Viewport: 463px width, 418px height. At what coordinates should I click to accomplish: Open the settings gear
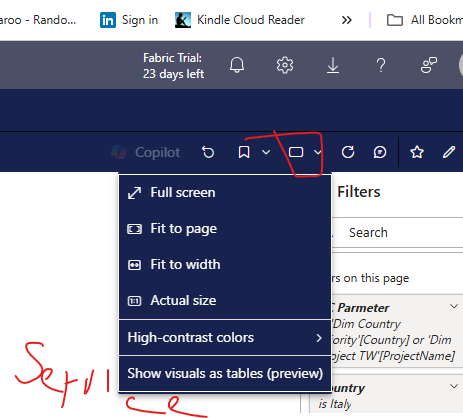(x=285, y=65)
